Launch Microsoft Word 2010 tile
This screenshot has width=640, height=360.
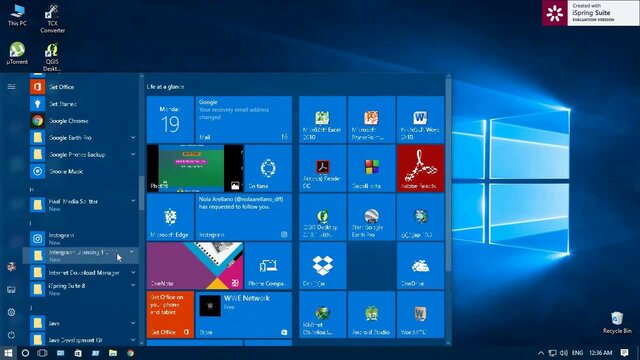coord(420,120)
